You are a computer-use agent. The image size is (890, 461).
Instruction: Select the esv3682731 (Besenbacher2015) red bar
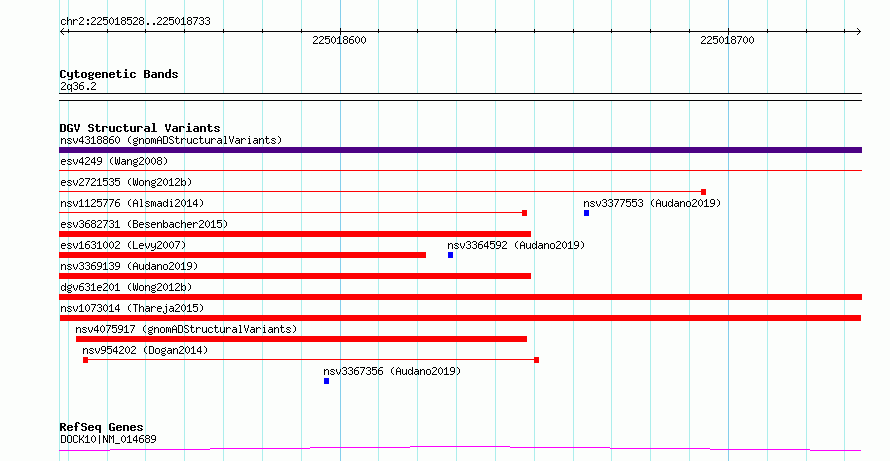coord(295,234)
